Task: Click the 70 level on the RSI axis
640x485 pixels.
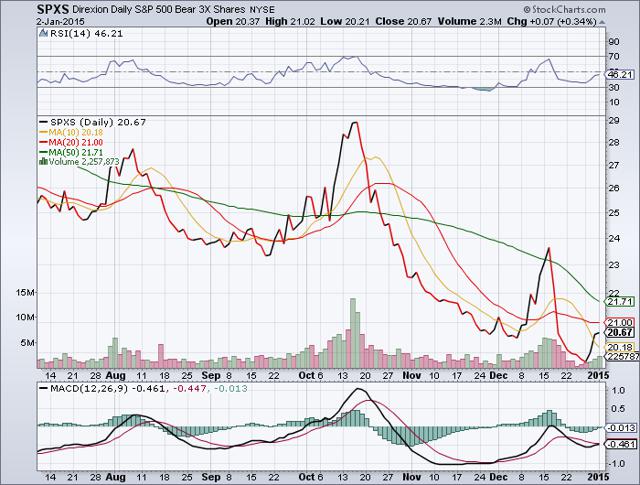Action: [x=614, y=56]
